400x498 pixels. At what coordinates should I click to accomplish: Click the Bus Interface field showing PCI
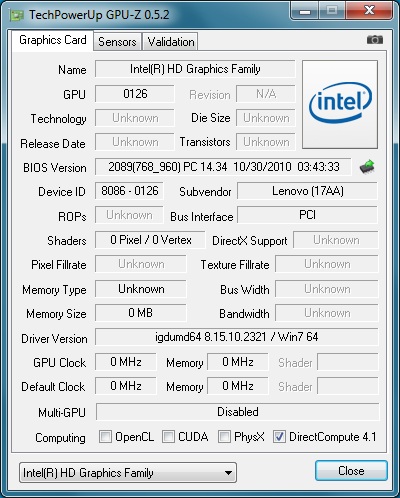pyautogui.click(x=307, y=215)
